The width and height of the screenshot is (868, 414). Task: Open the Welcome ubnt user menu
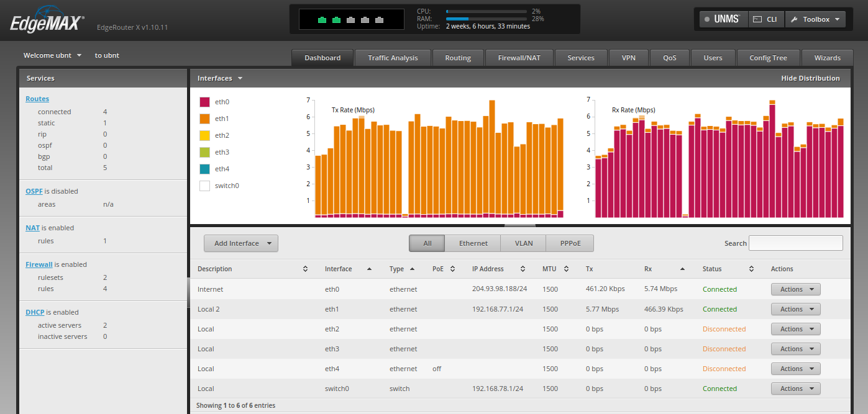point(52,55)
